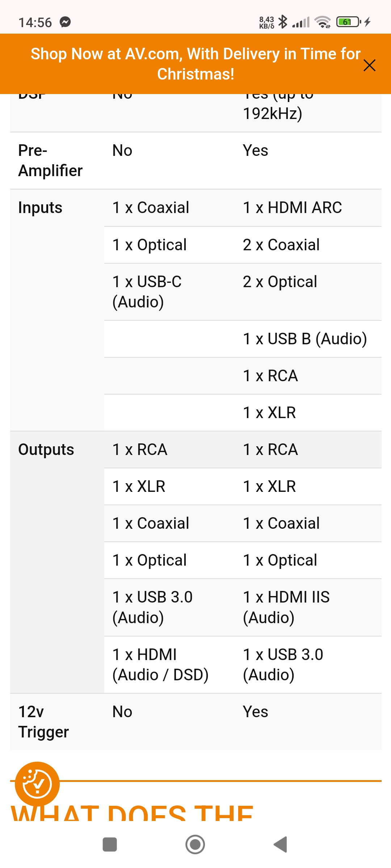Open recent apps with the square button
The height and width of the screenshot is (868, 391).
(x=110, y=844)
